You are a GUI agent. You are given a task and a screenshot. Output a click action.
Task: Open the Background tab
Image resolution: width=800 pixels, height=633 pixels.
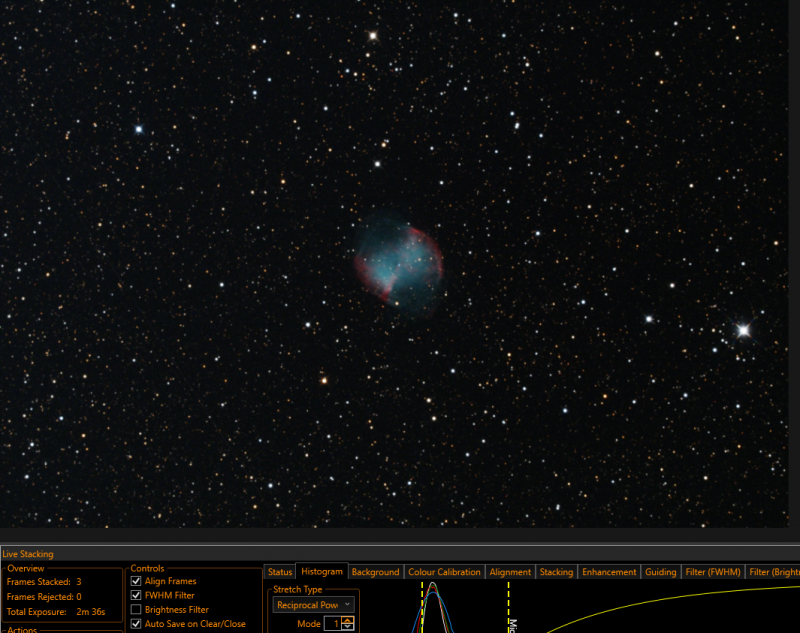376,572
